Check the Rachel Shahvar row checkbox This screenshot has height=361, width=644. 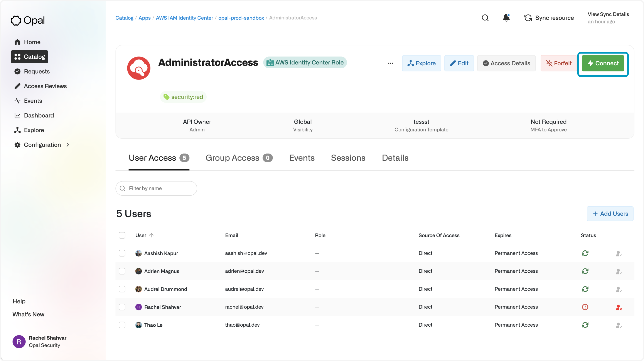pos(122,307)
